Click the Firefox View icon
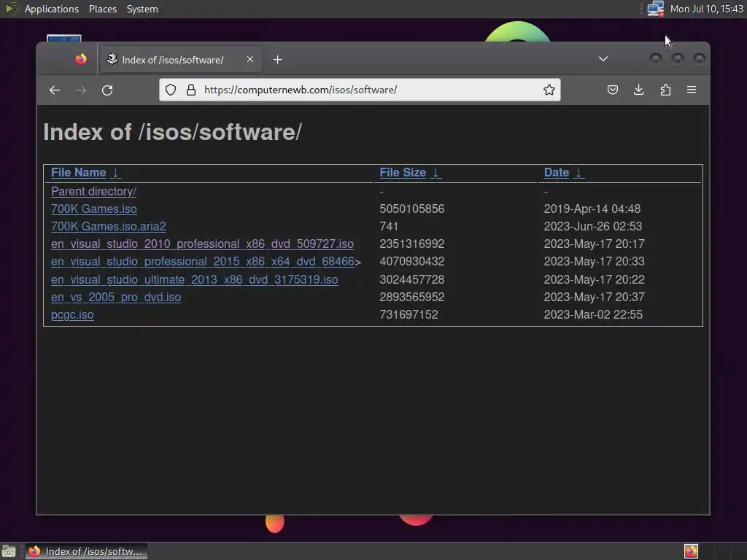Screen dimensions: 747x560 pos(81,59)
